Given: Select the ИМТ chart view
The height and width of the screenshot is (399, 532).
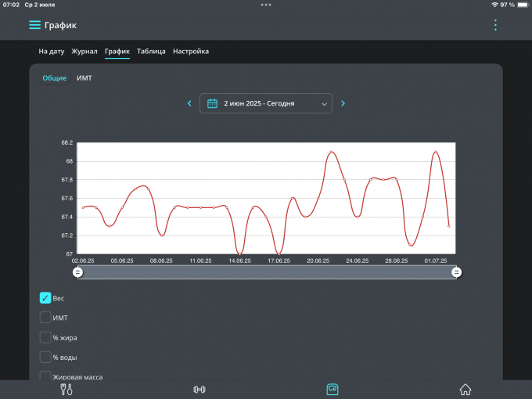Looking at the screenshot, I should 84,78.
